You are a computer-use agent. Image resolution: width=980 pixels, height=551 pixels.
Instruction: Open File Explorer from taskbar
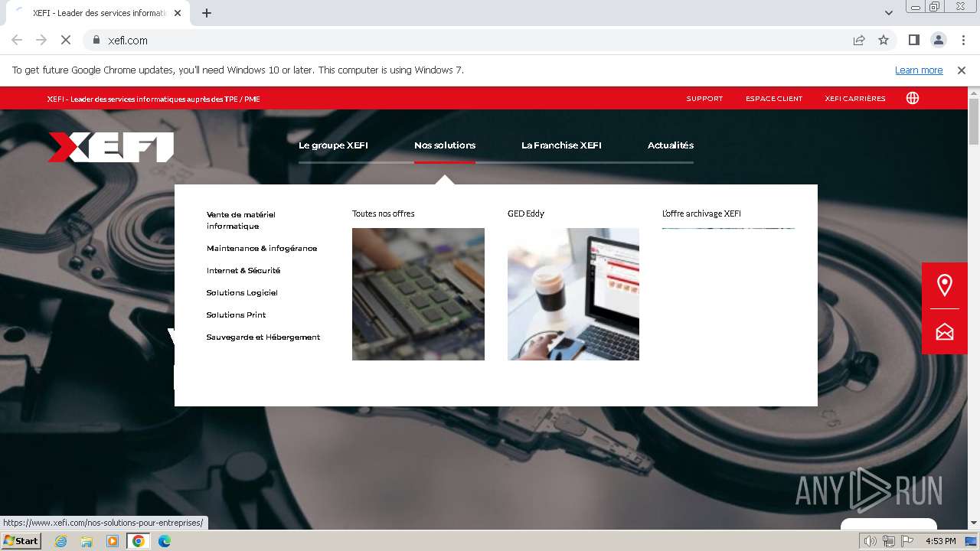pos(87,541)
